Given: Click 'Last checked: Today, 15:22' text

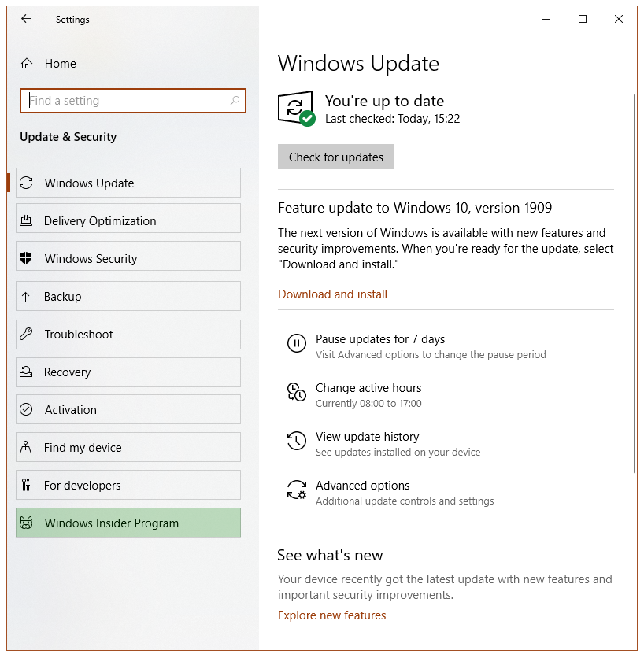Looking at the screenshot, I should 393,119.
